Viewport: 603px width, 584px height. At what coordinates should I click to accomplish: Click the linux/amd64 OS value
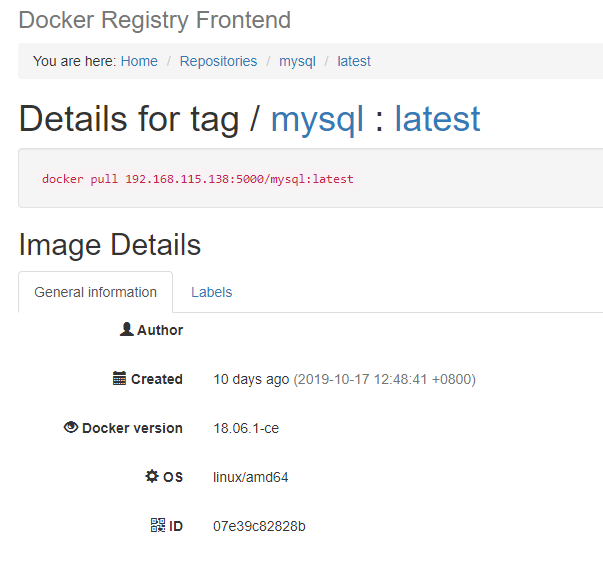point(251,477)
